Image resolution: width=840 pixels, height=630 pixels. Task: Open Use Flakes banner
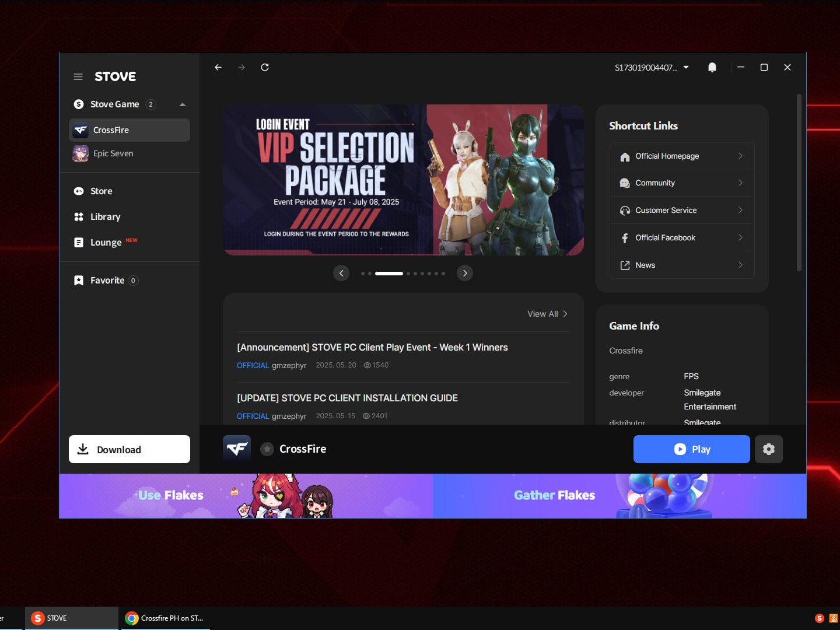point(246,496)
